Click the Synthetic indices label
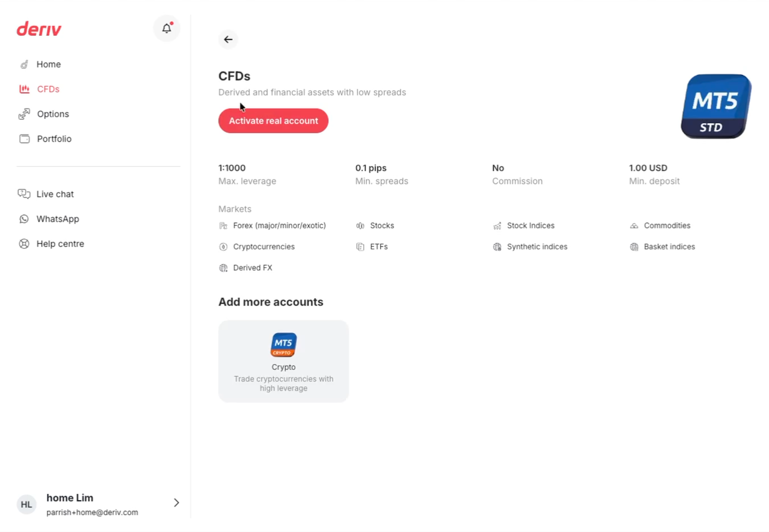The width and height of the screenshot is (769, 532). [x=537, y=247]
